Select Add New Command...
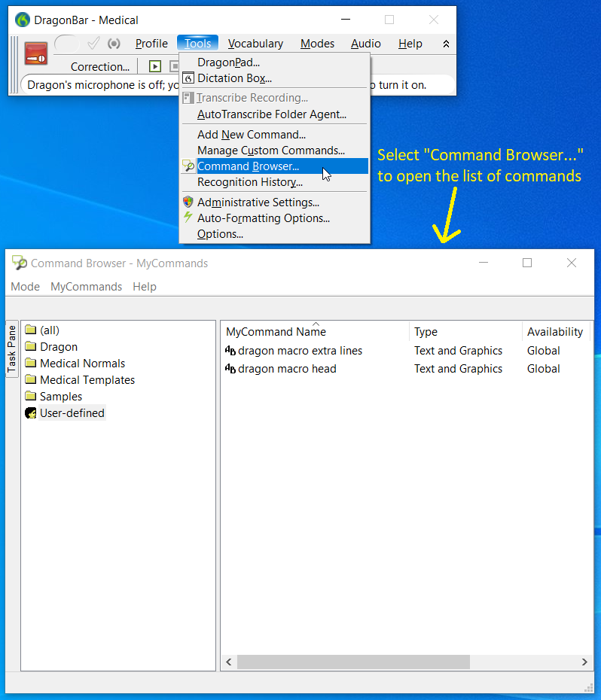 coord(274,135)
